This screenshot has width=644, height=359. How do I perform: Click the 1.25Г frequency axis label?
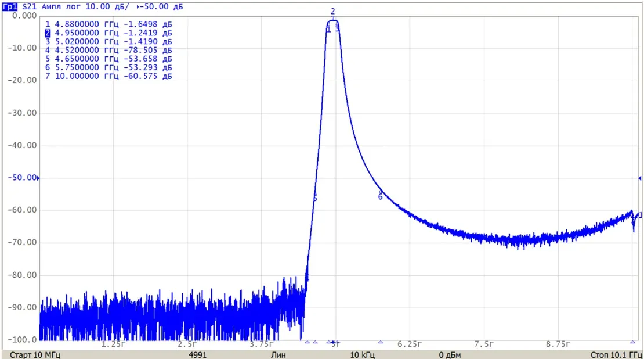pos(113,344)
